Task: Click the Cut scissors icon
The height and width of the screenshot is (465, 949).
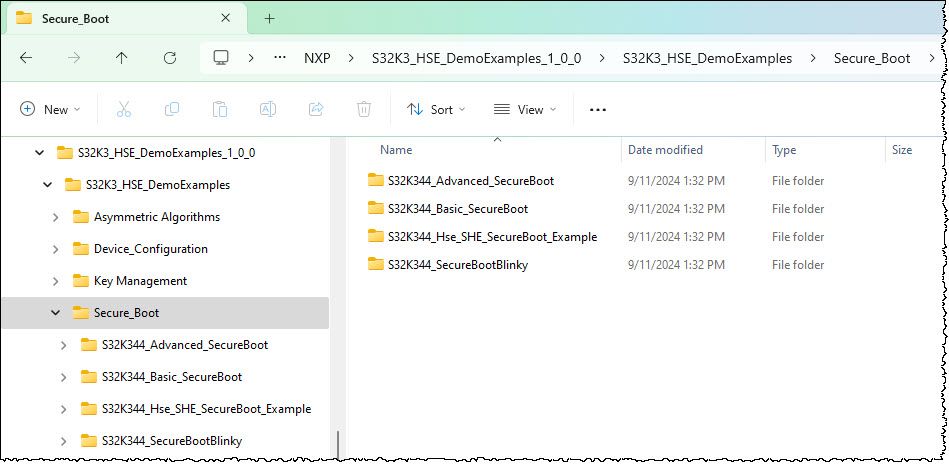Action: tap(123, 109)
